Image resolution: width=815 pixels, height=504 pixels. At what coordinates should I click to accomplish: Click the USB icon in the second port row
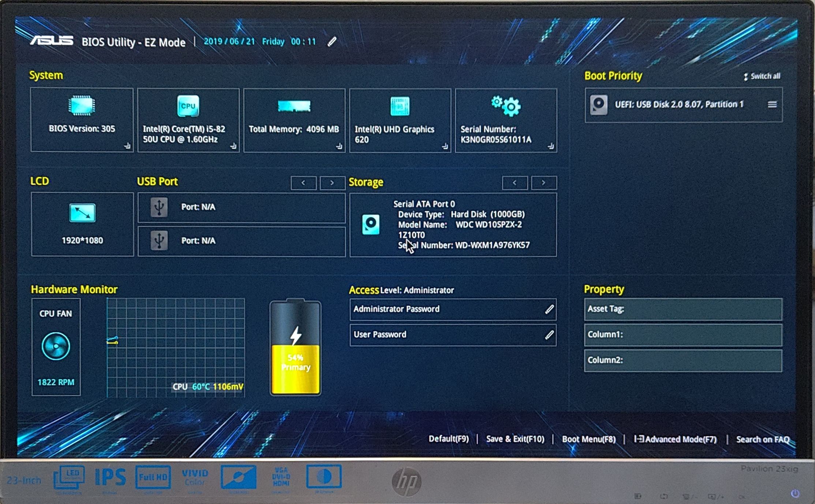159,241
